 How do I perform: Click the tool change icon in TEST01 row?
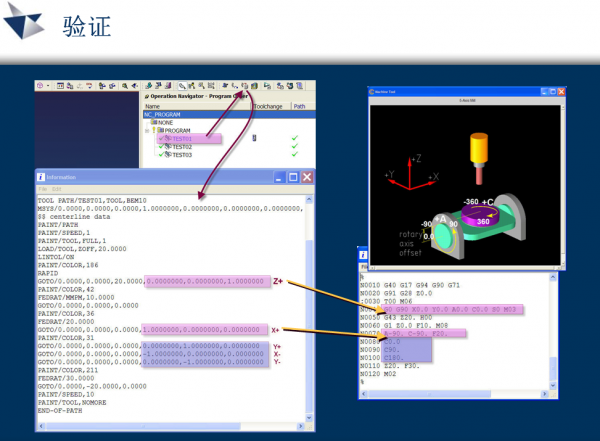[256, 138]
